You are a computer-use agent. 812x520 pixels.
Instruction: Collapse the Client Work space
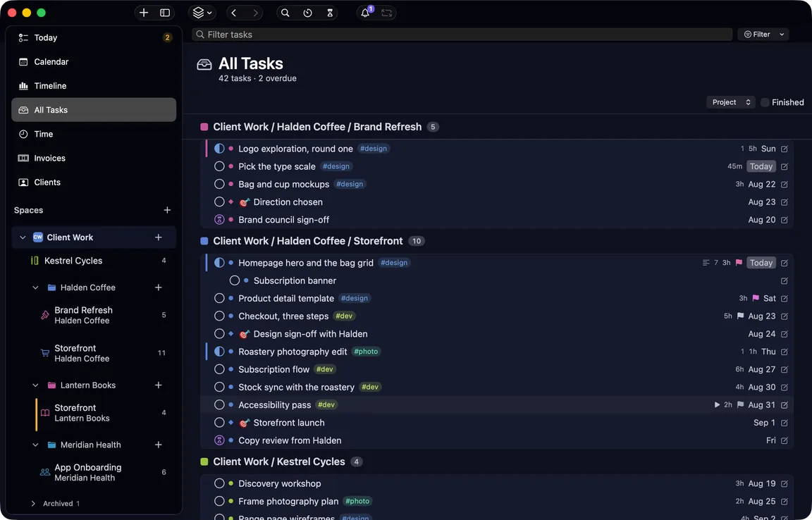(23, 237)
